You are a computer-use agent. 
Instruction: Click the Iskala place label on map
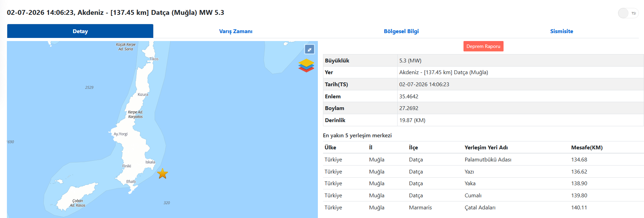[x=150, y=162]
